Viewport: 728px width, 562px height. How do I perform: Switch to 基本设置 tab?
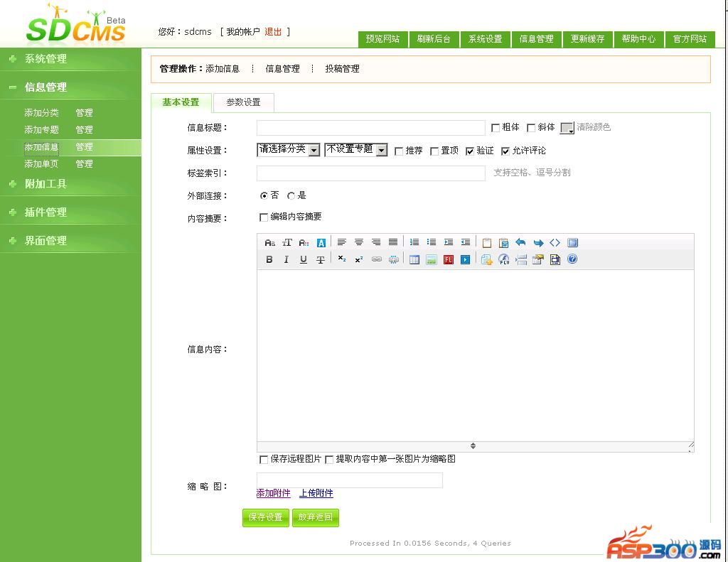click(x=181, y=102)
